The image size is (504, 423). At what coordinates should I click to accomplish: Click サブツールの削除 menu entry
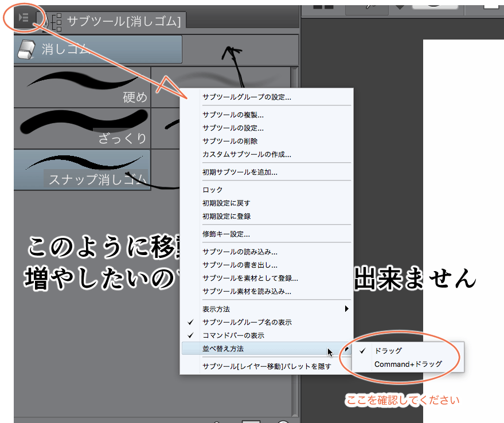229,141
